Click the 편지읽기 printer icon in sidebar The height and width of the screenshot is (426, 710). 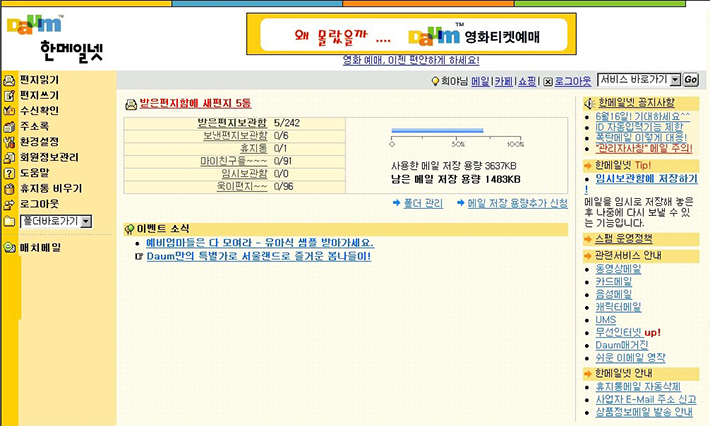pos(9,81)
